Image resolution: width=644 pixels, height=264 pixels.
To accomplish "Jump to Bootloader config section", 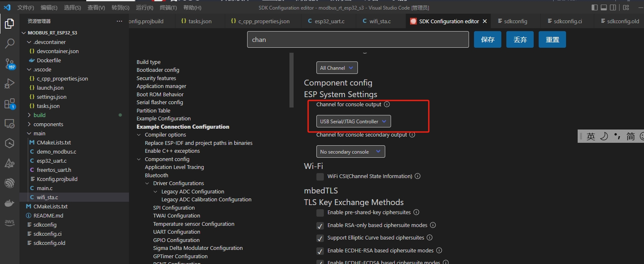I will [158, 70].
